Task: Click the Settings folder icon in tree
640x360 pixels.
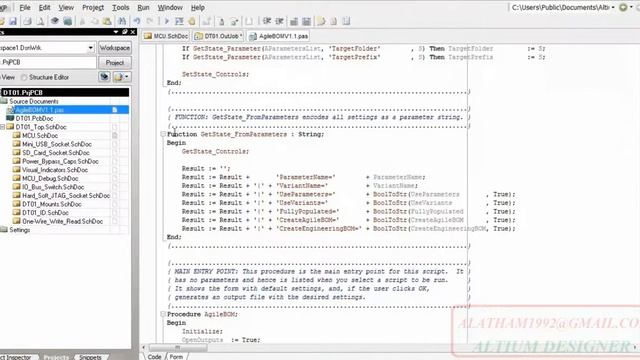Action: click(x=4, y=230)
